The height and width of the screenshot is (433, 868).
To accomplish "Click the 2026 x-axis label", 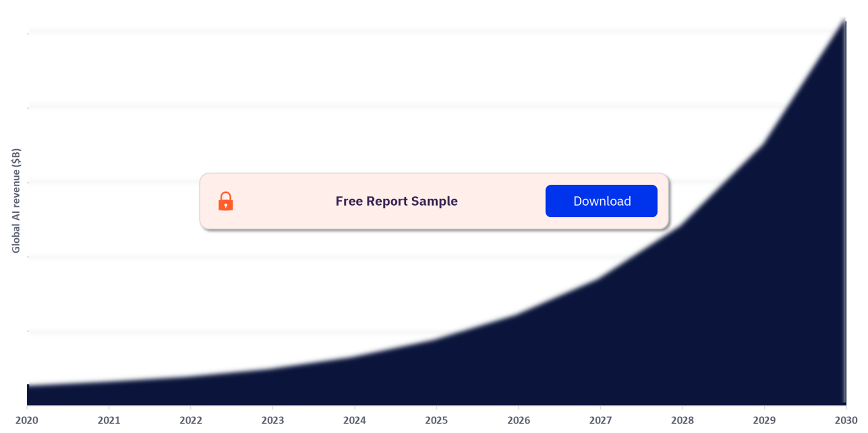I will (518, 420).
